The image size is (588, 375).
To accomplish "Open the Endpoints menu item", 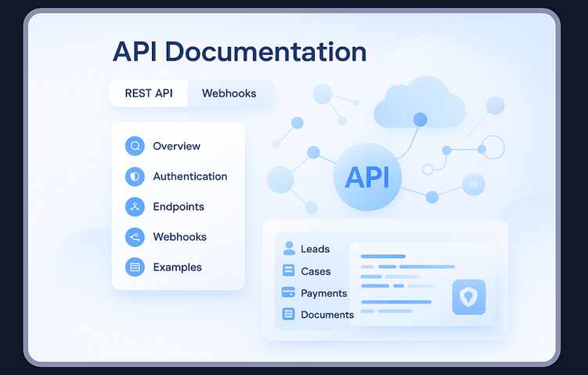I will tap(179, 207).
